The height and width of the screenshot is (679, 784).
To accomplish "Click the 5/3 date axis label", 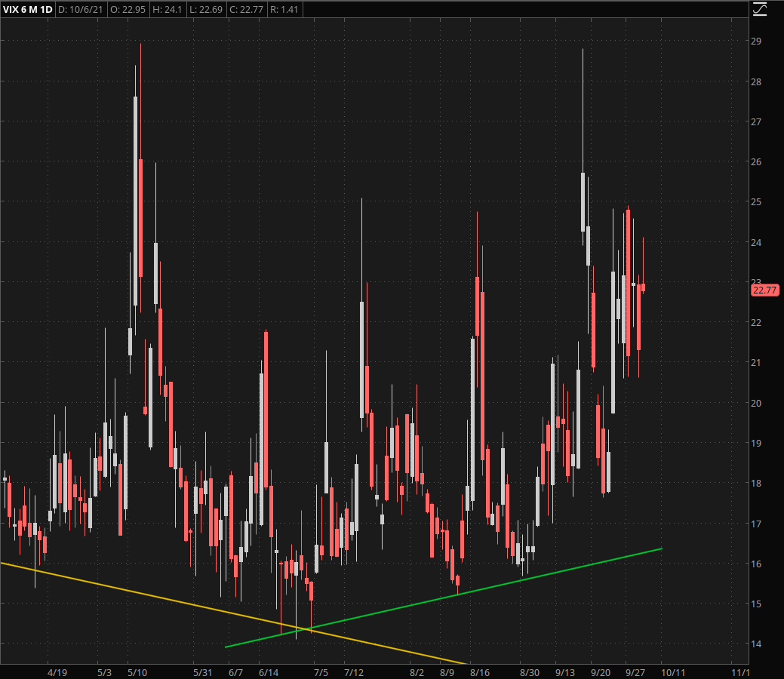I will pyautogui.click(x=104, y=672).
